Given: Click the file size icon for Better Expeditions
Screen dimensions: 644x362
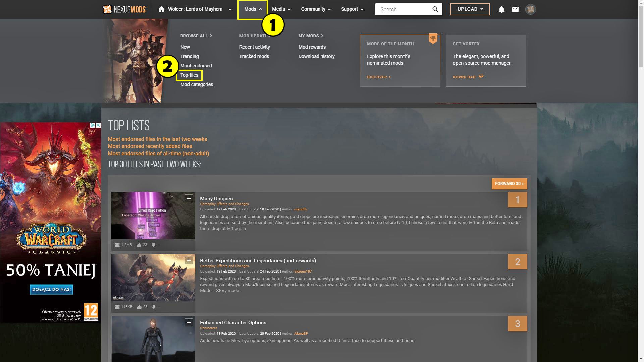Looking at the screenshot, I should click(x=117, y=307).
